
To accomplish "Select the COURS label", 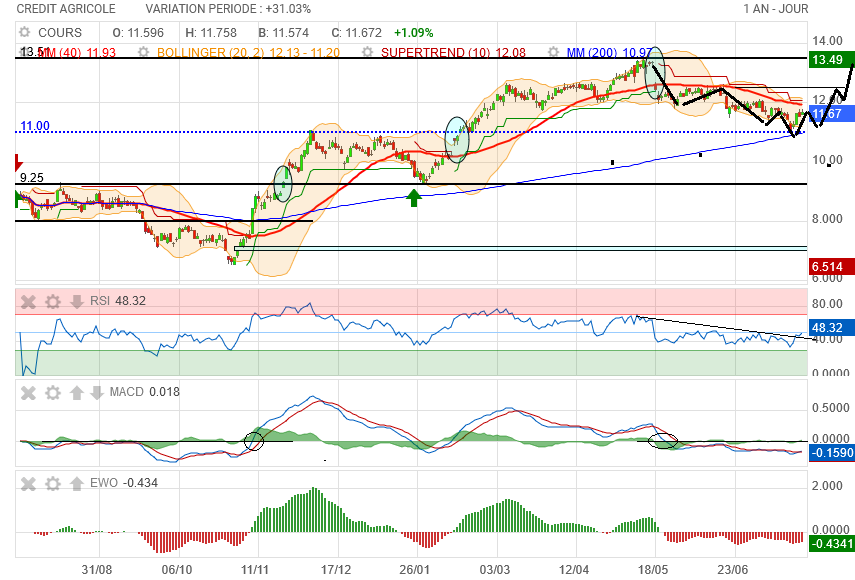I will 60,33.
